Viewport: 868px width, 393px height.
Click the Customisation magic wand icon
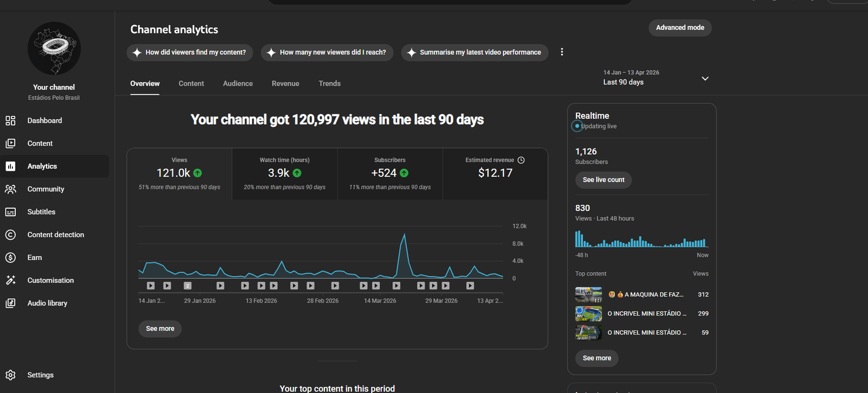[10, 280]
